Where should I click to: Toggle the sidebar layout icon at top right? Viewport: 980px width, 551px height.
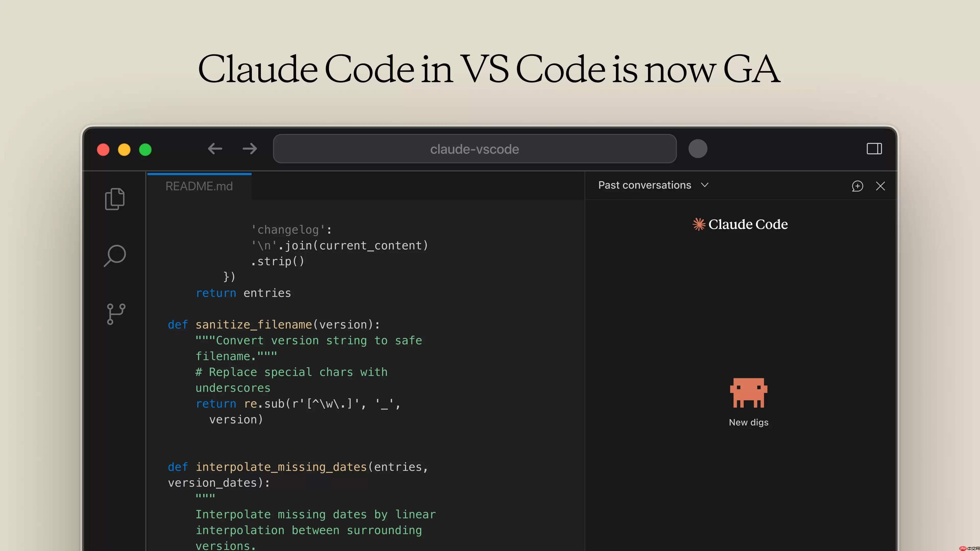click(x=874, y=149)
